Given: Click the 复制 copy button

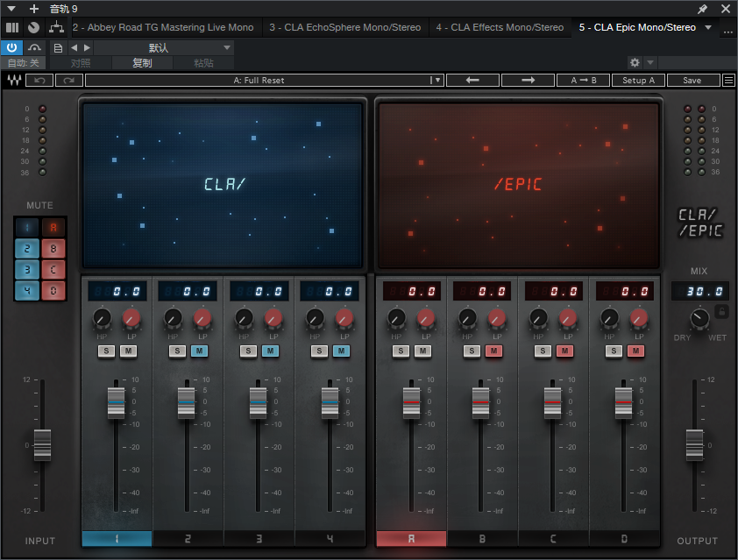Looking at the screenshot, I should point(142,62).
